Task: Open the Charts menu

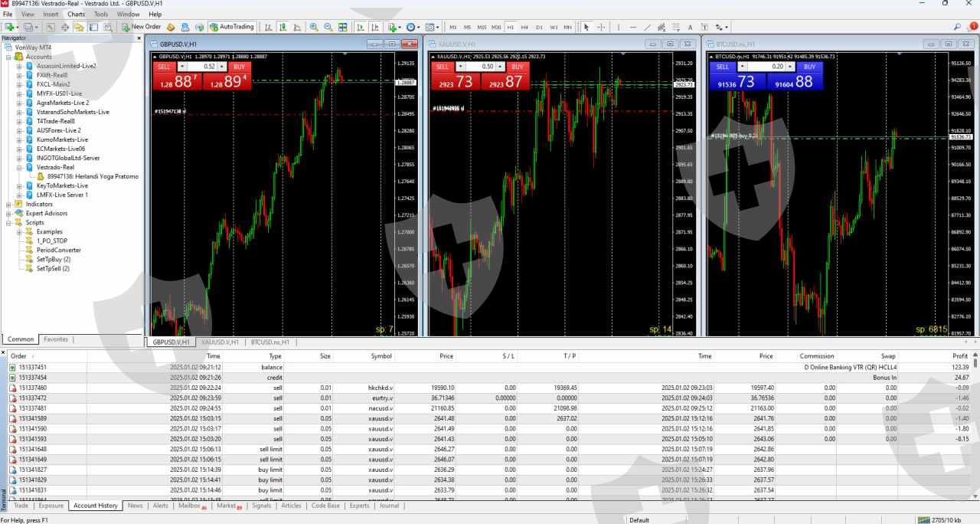Action: coord(76,14)
